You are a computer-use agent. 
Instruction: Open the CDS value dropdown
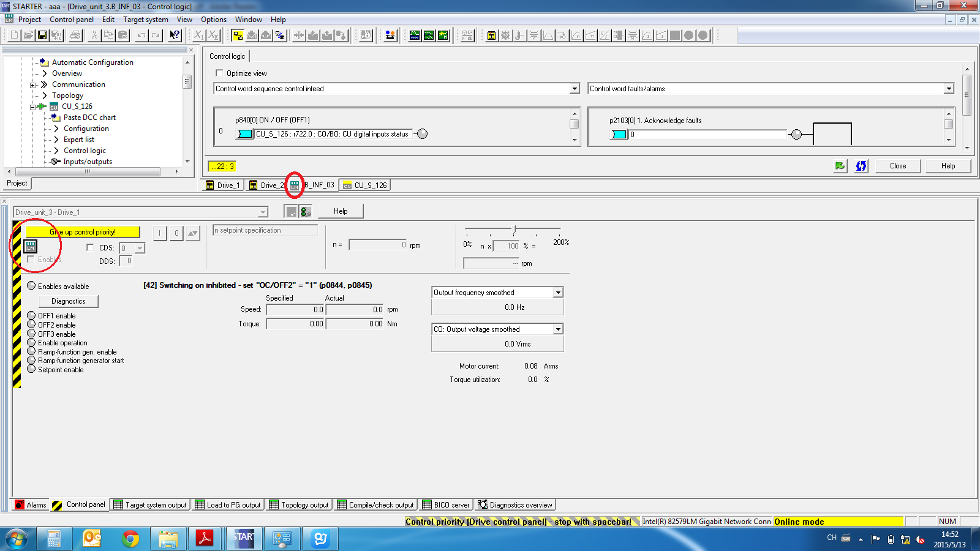pyautogui.click(x=140, y=248)
